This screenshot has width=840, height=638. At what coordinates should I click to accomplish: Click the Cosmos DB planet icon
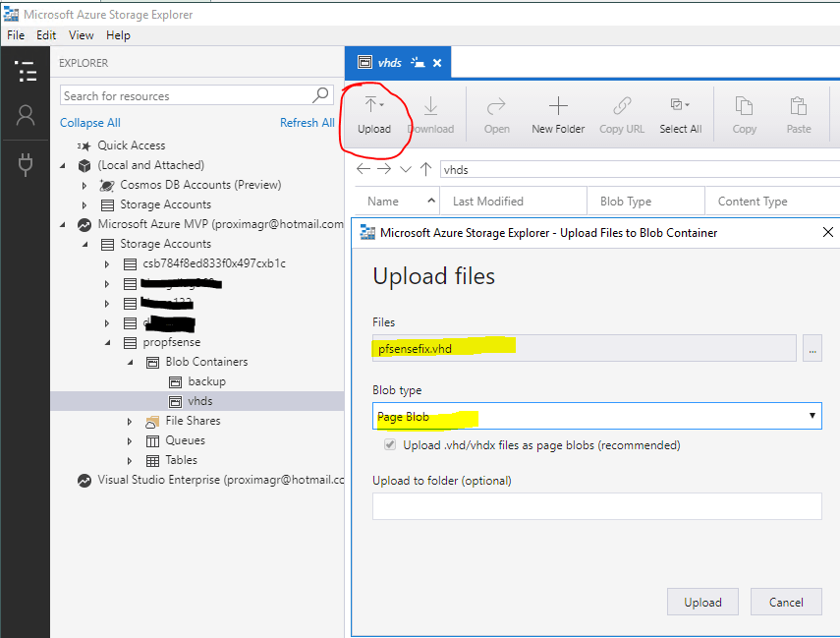[107, 186]
